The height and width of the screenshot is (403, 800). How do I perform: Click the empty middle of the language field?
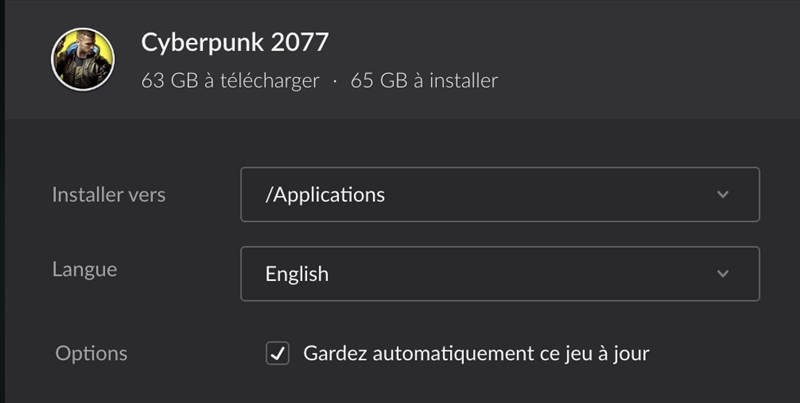point(520,273)
